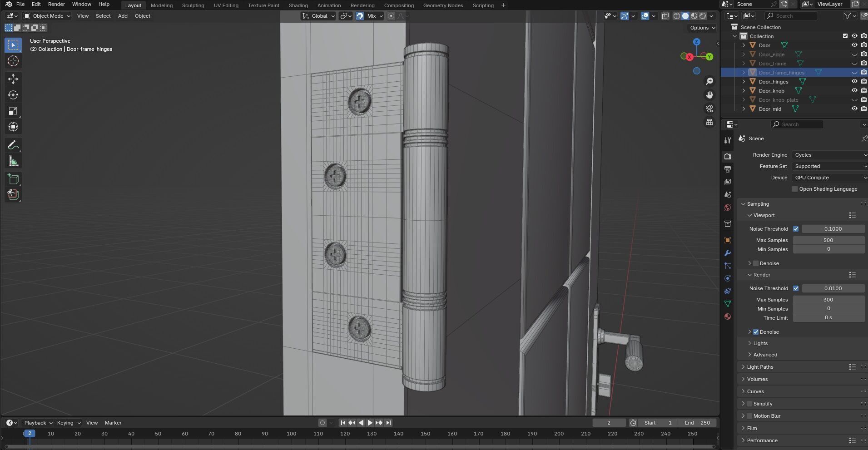Enable snapping magnet icon
The image size is (868, 450).
point(360,16)
